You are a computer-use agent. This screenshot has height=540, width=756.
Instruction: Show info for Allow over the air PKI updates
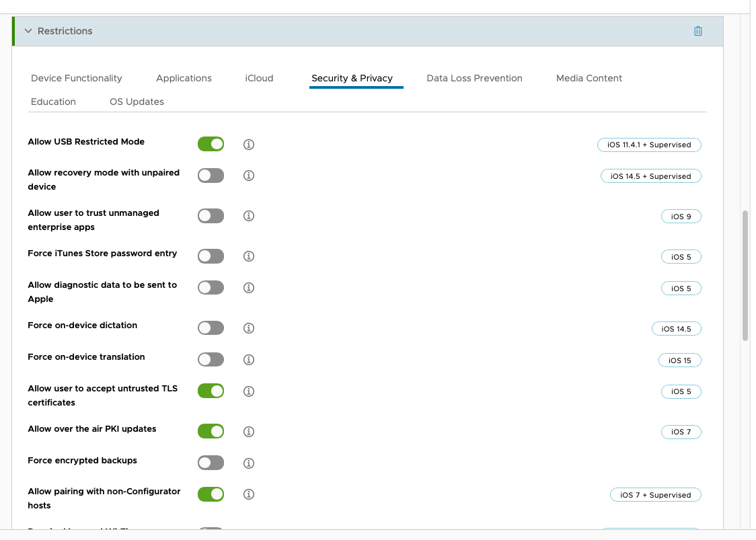249,432
